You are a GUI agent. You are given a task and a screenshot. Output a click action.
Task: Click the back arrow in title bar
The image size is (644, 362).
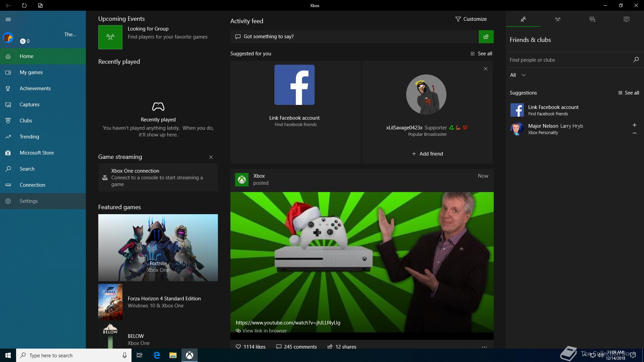coord(8,5)
